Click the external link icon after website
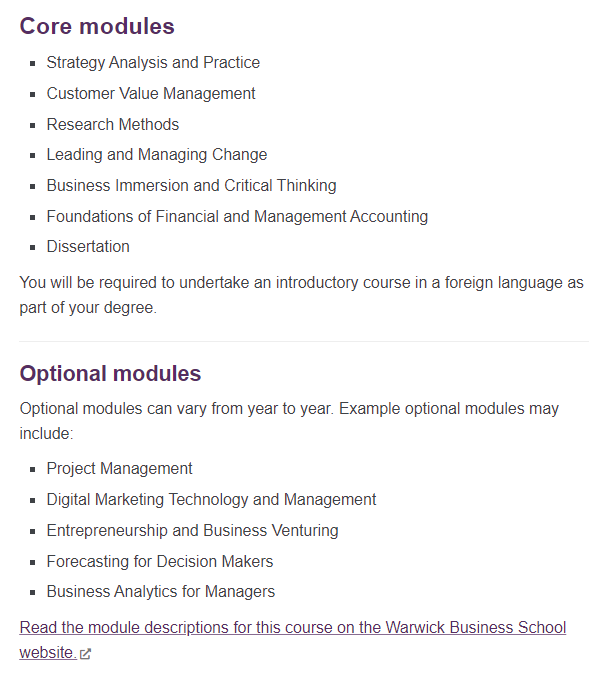The image size is (601, 676). coord(85,654)
